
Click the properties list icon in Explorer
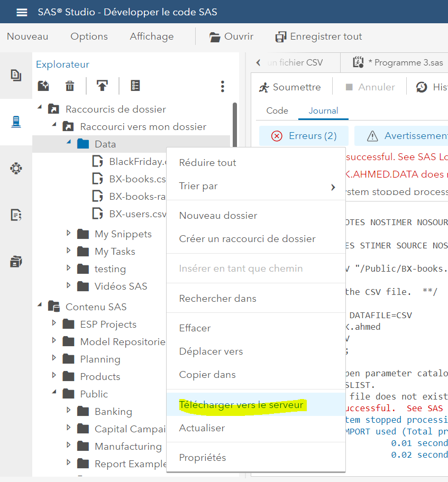pos(135,86)
